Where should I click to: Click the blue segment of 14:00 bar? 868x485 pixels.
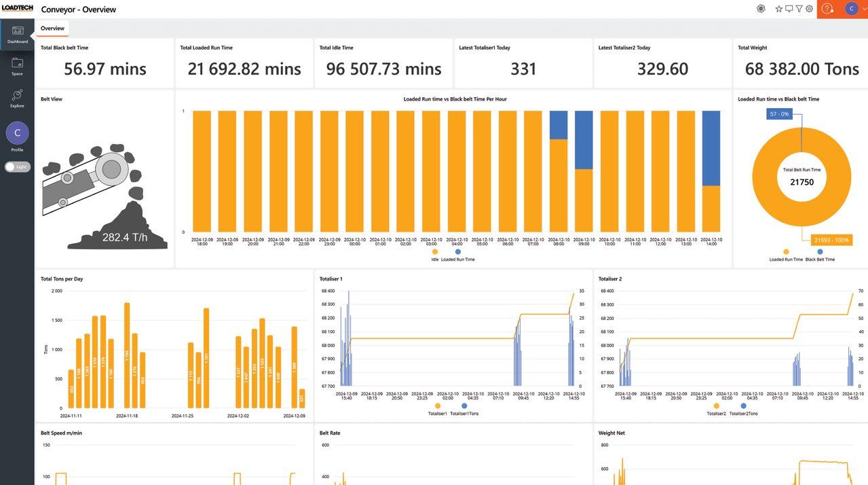click(x=711, y=148)
